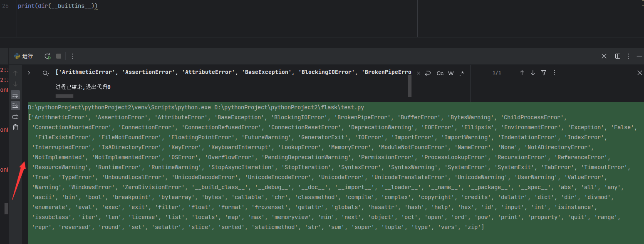Toggle soft-wrap in console

(x=15, y=94)
